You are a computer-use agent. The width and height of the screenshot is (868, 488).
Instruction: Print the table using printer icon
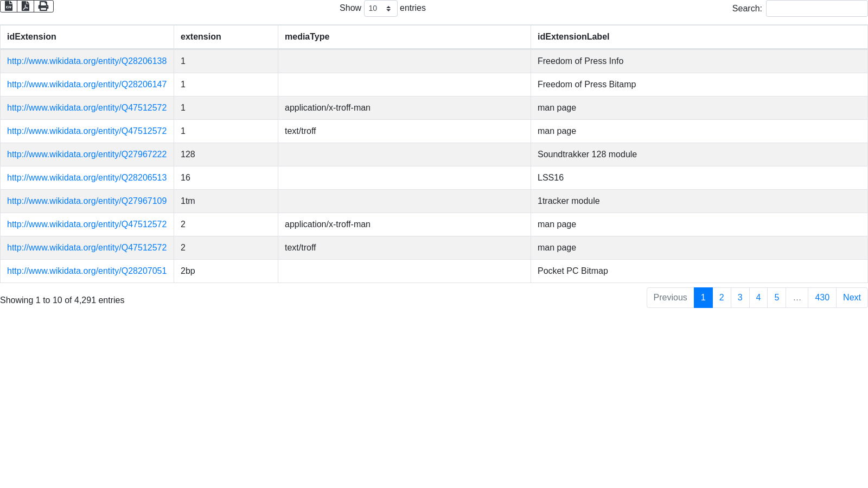(43, 6)
